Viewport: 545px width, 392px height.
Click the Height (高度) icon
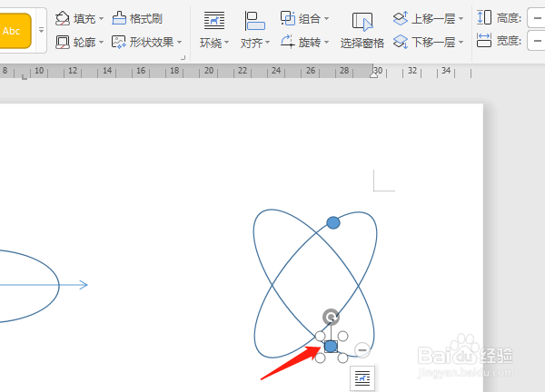coord(484,17)
